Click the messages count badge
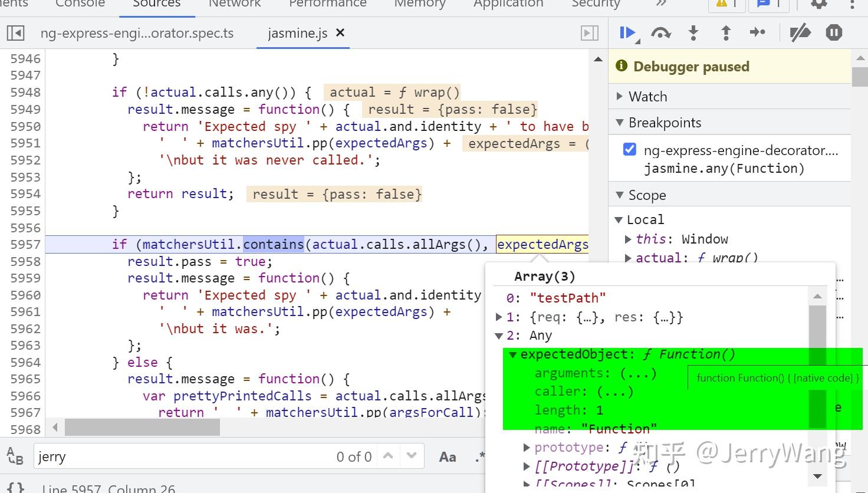This screenshot has height=493, width=868. (768, 4)
